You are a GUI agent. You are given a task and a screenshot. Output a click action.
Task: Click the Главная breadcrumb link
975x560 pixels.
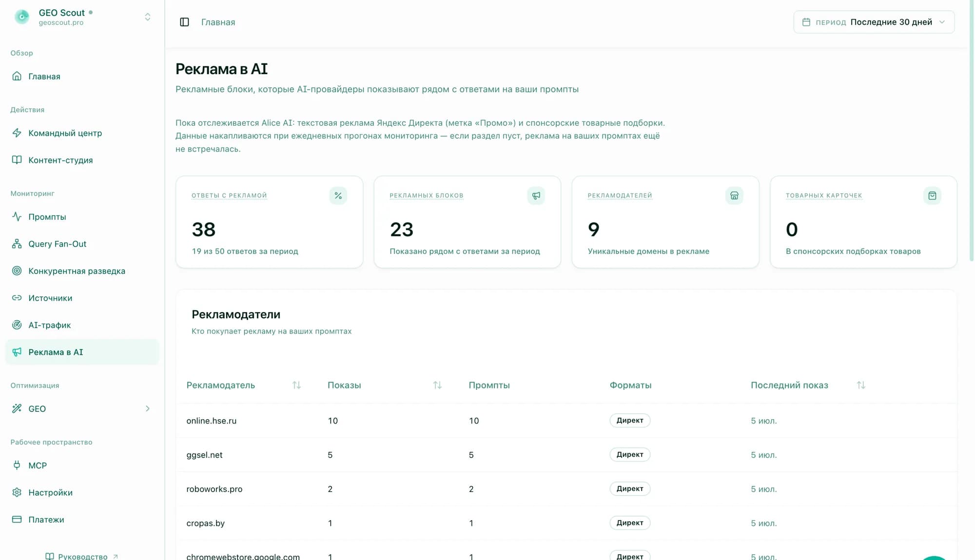coord(218,22)
